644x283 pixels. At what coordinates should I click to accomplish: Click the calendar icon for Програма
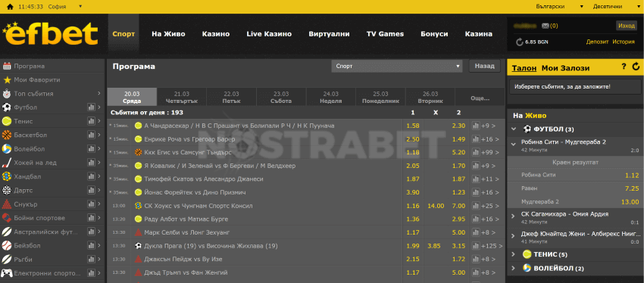(x=7, y=66)
